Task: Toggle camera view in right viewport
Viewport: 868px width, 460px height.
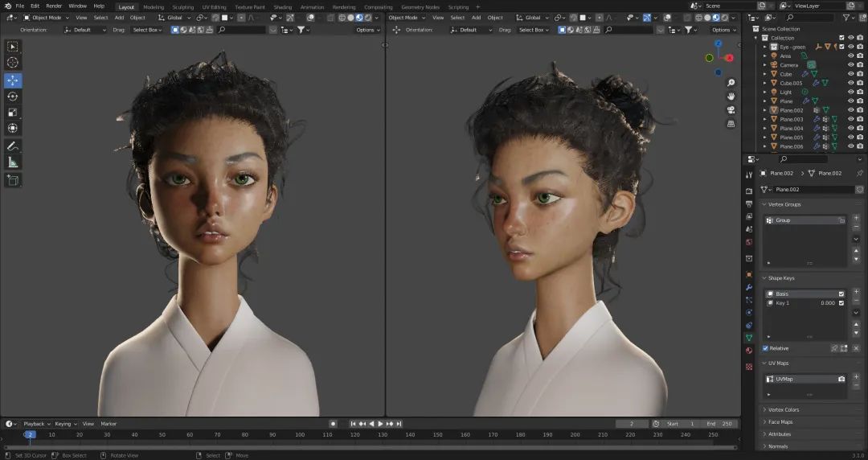Action: [x=731, y=110]
